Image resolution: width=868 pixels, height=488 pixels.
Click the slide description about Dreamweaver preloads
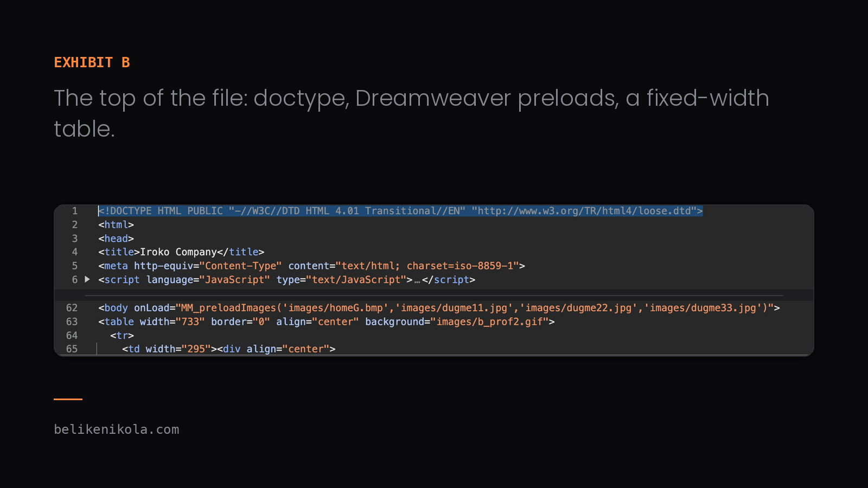(411, 113)
